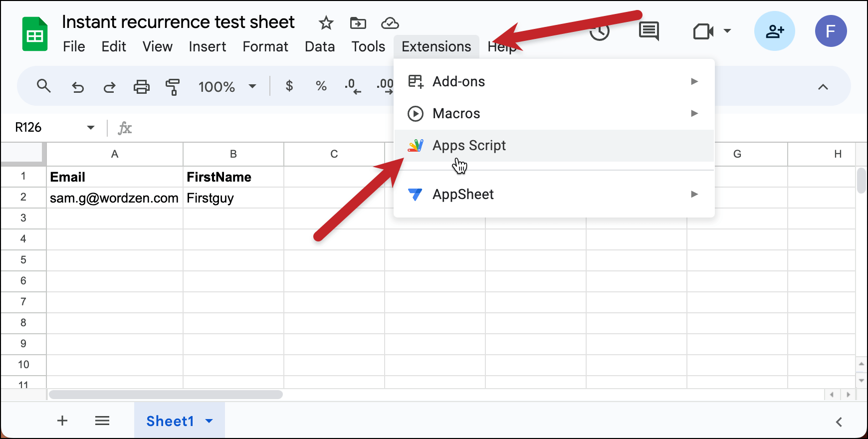Open the Google Sheets home icon
The width and height of the screenshot is (868, 439).
(34, 34)
